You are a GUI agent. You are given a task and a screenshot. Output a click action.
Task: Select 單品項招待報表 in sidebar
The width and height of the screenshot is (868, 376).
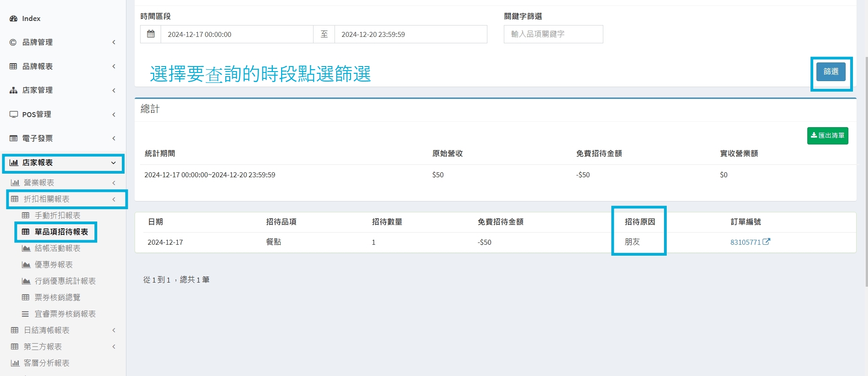pyautogui.click(x=61, y=232)
